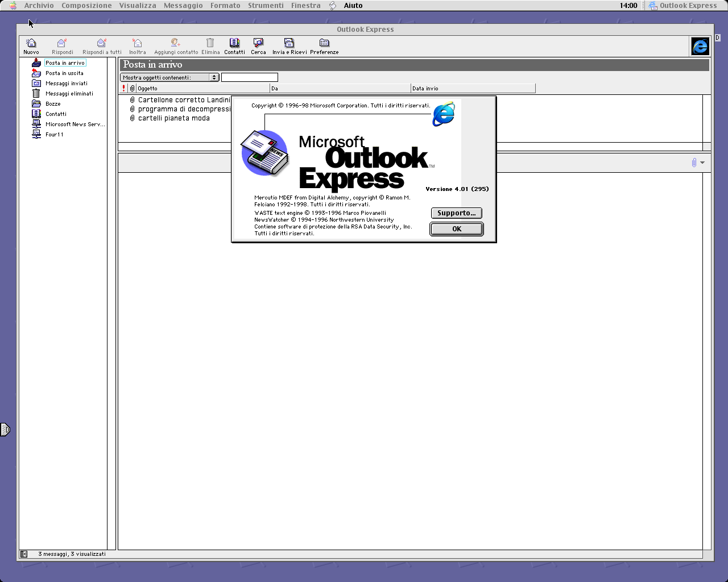The image size is (728, 582).
Task: Select Posta in arrivo folder
Action: pyautogui.click(x=65, y=63)
